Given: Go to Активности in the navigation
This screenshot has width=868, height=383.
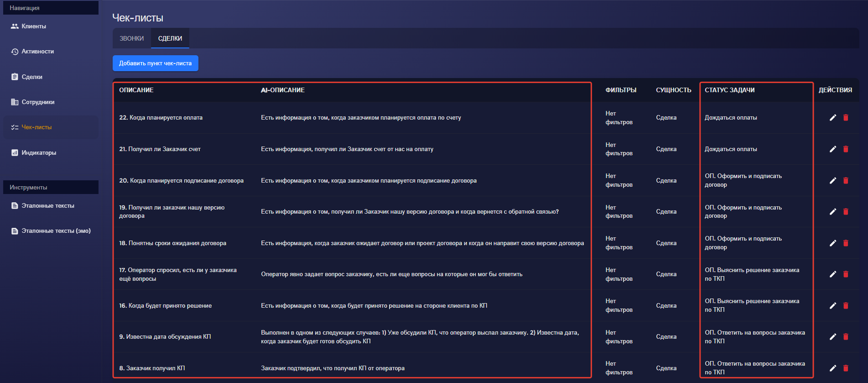Looking at the screenshot, I should (x=37, y=52).
